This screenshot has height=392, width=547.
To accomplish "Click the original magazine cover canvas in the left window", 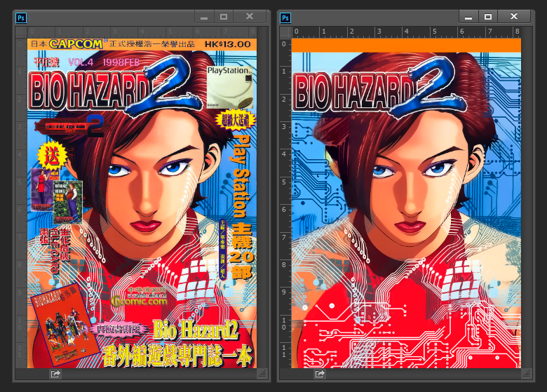I will point(142,203).
